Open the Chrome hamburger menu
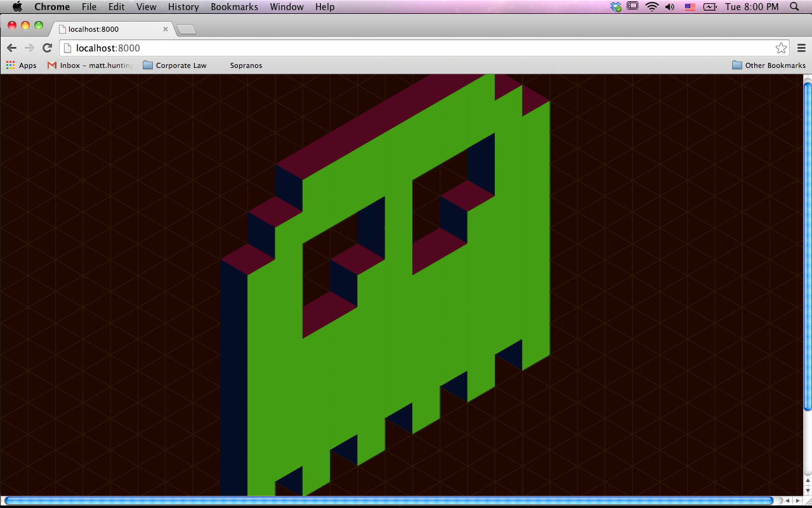This screenshot has height=508, width=812. click(801, 48)
